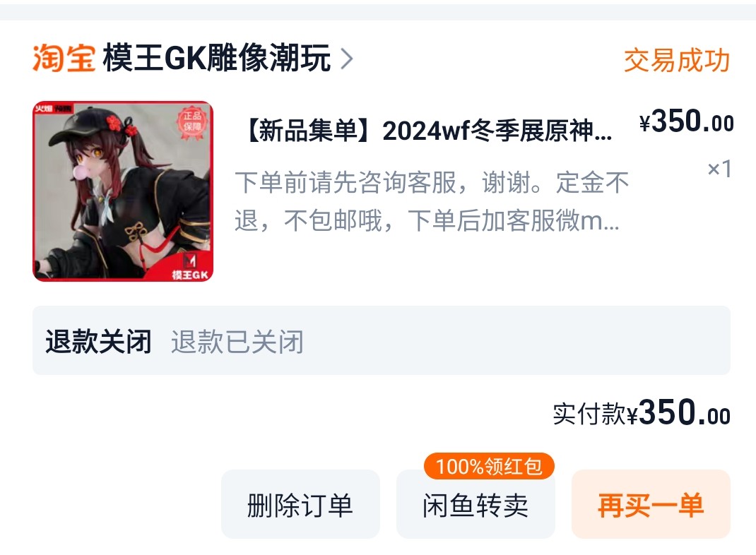Tap the ¥350.00 item price
This screenshot has width=756, height=555.
[686, 121]
